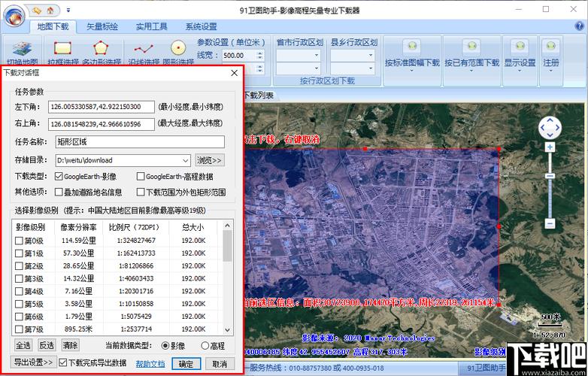588x376 pixels.
Task: Click the 浏览>> browse button
Action: [210, 160]
